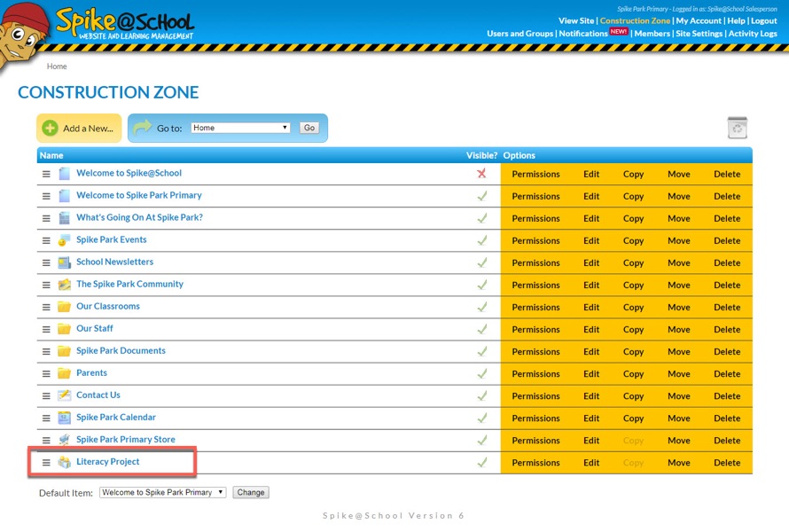Click the Spike@School logo
The height and width of the screenshot is (532, 789).
point(124,24)
